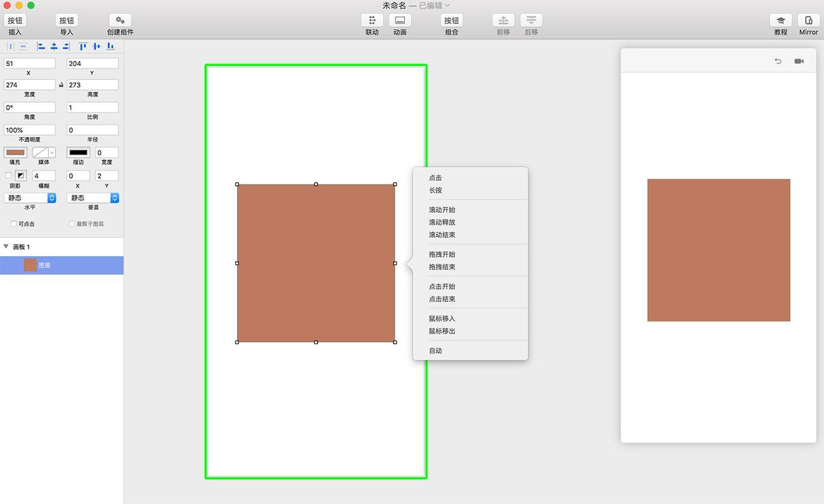Screen dimensions: 824x504
Task: Select the 图层 layer row
Action: pyautogui.click(x=61, y=265)
